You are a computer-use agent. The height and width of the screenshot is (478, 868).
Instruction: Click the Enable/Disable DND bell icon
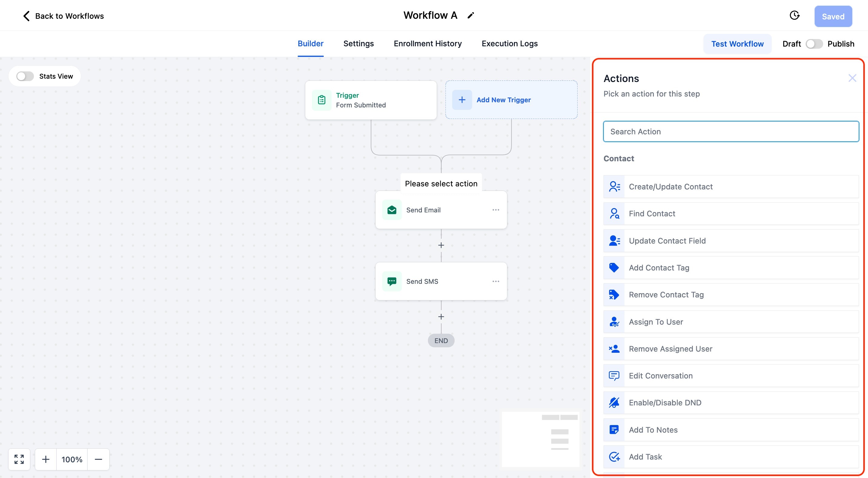614,403
